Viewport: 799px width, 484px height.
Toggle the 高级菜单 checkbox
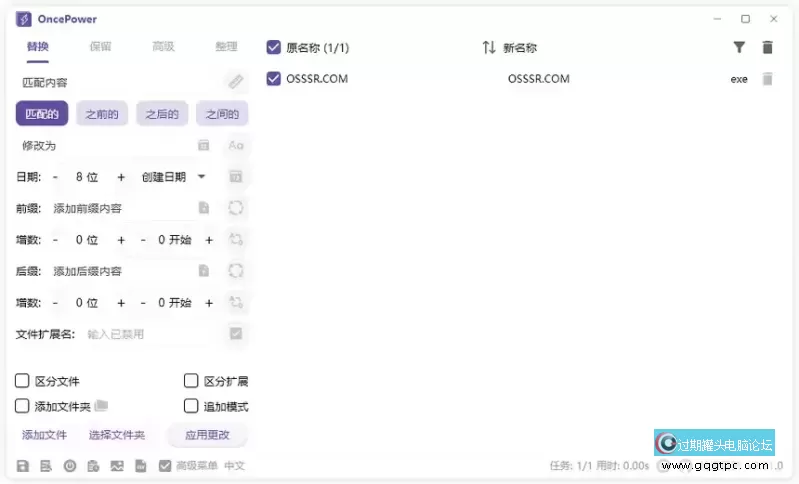coord(165,465)
